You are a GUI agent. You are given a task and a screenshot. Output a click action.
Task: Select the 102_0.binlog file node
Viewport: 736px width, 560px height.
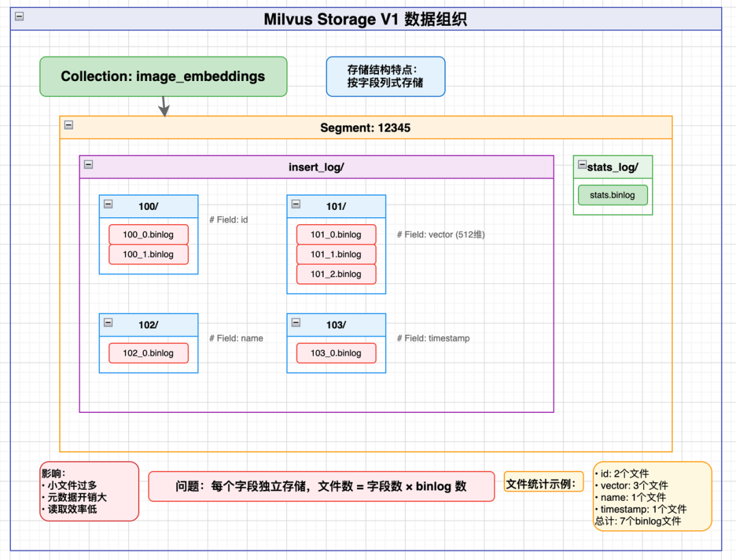pyautogui.click(x=149, y=353)
